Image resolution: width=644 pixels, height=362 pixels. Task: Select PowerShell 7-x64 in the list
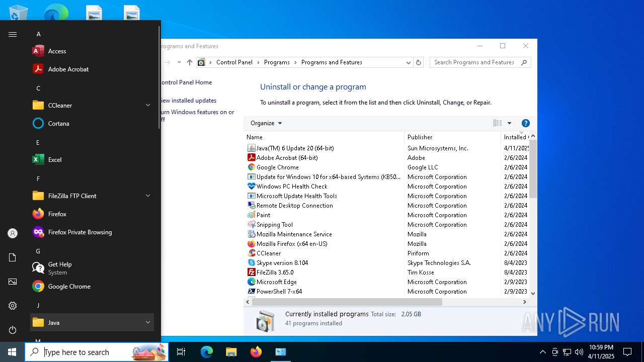[279, 292]
